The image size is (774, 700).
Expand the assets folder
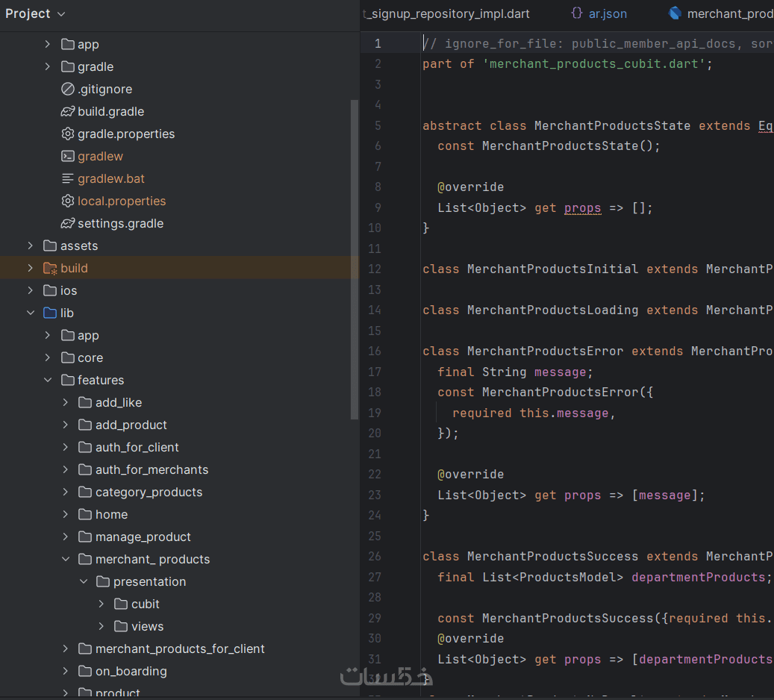click(x=30, y=246)
